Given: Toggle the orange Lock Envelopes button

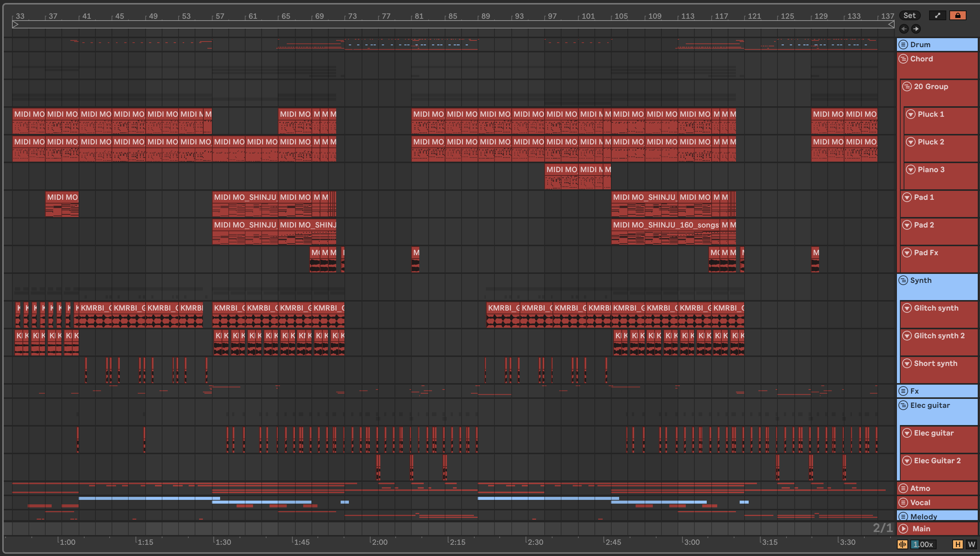Looking at the screenshot, I should coord(958,15).
